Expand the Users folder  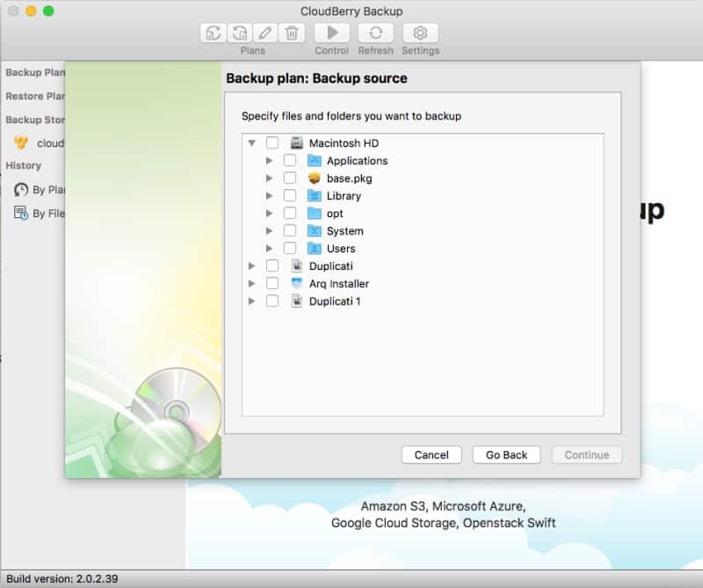[269, 248]
